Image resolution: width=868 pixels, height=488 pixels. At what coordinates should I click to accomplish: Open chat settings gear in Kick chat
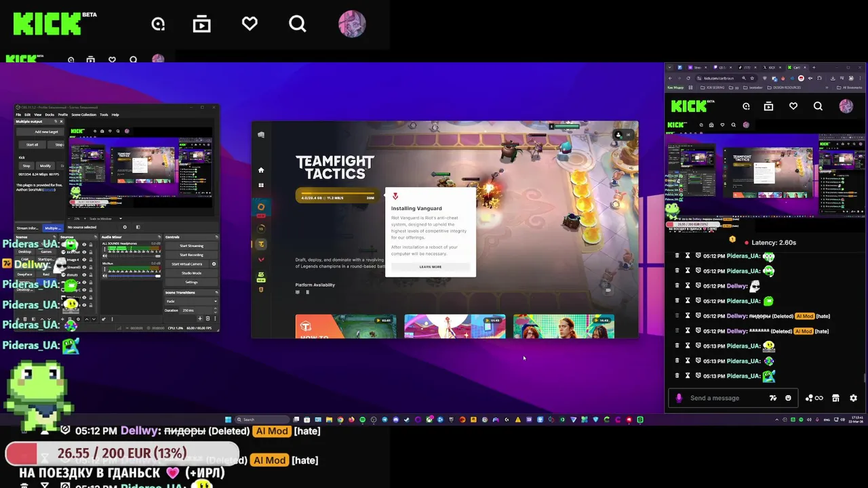853,398
